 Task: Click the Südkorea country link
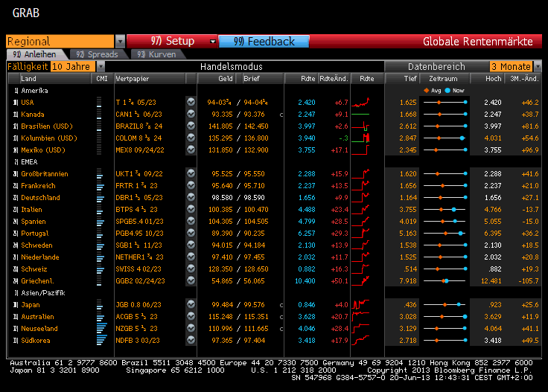pyautogui.click(x=36, y=341)
